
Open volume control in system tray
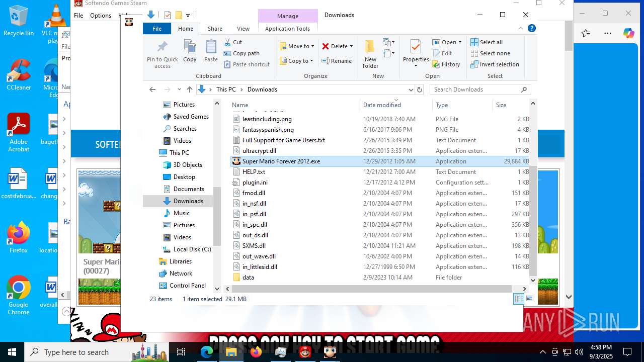579,352
